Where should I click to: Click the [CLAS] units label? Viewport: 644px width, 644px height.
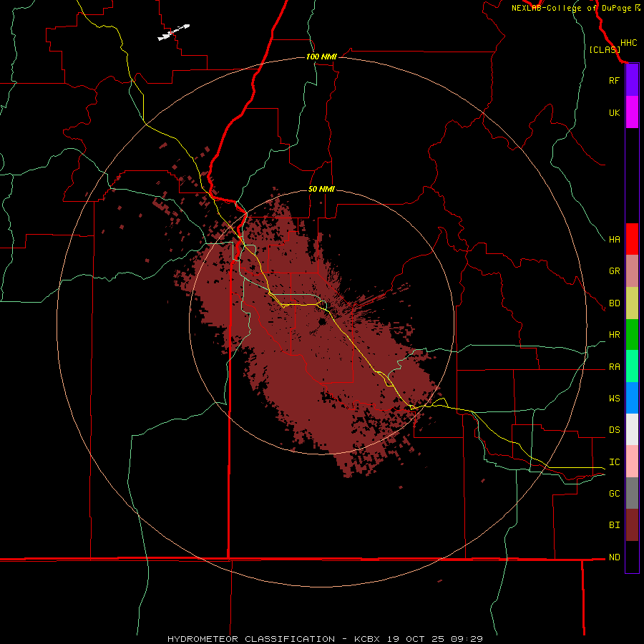(605, 49)
